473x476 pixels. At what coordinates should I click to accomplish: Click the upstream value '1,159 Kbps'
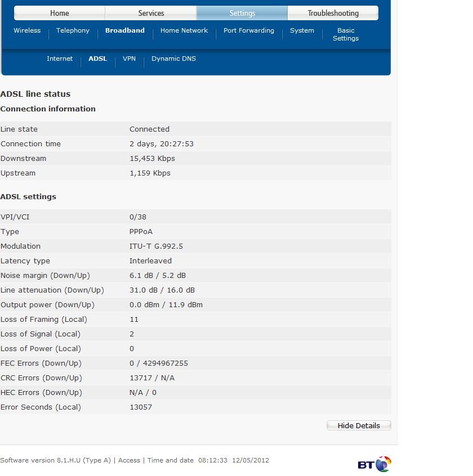tap(150, 173)
